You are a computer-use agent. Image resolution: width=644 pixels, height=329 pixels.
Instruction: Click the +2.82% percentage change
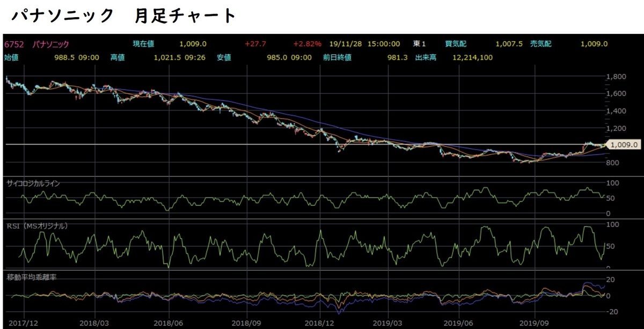(x=308, y=45)
